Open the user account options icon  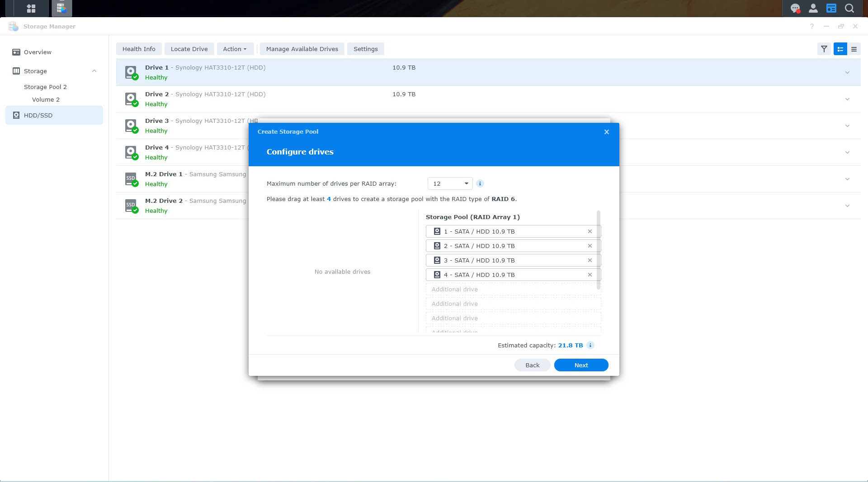tap(813, 8)
